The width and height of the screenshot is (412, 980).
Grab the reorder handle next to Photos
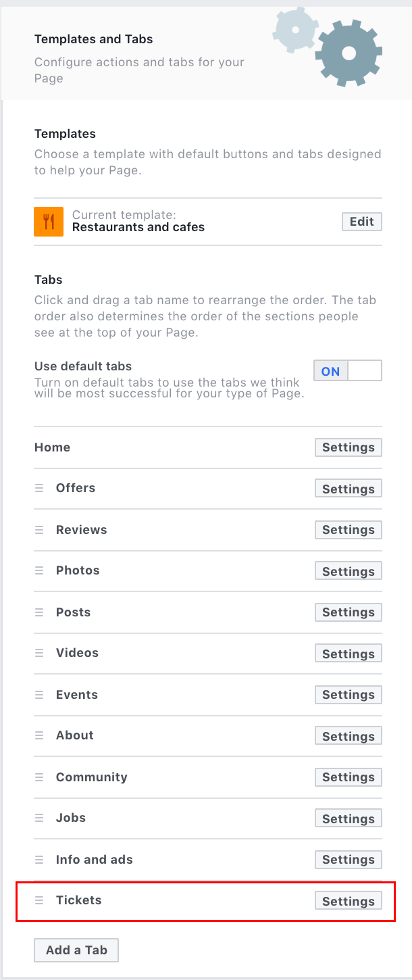(x=39, y=570)
